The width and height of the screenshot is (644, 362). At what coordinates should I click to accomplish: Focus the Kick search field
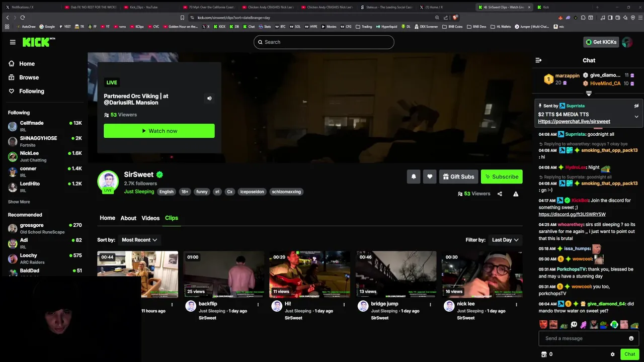324,42
